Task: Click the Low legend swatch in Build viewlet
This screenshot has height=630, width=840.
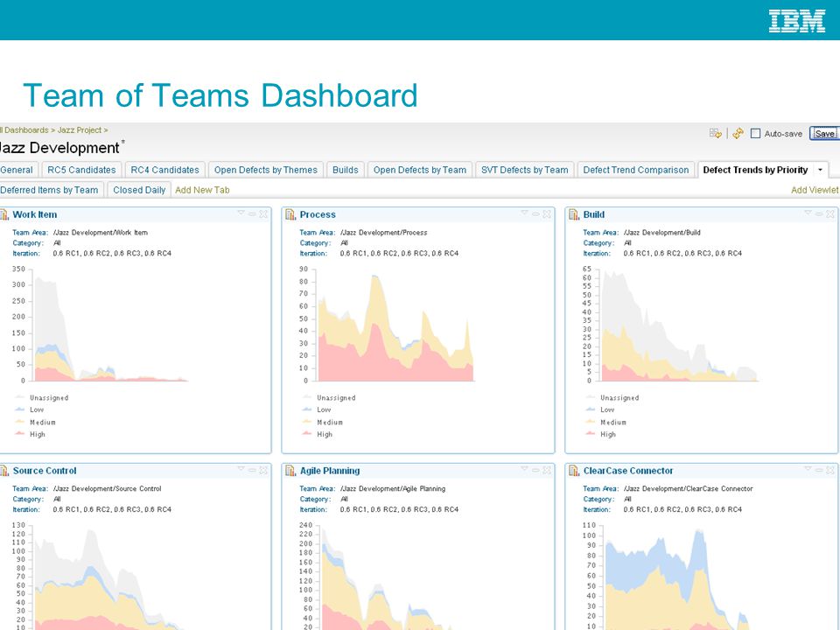Action: tap(591, 409)
